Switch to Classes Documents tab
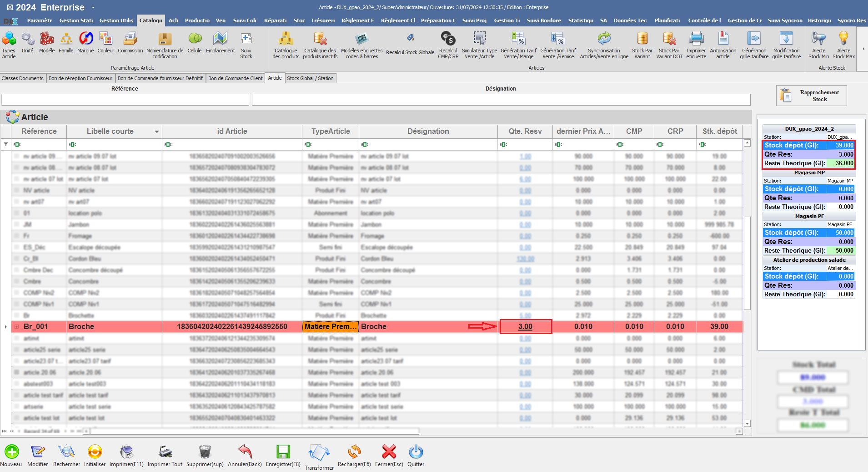Screen dimensions: 868x472 23,78
